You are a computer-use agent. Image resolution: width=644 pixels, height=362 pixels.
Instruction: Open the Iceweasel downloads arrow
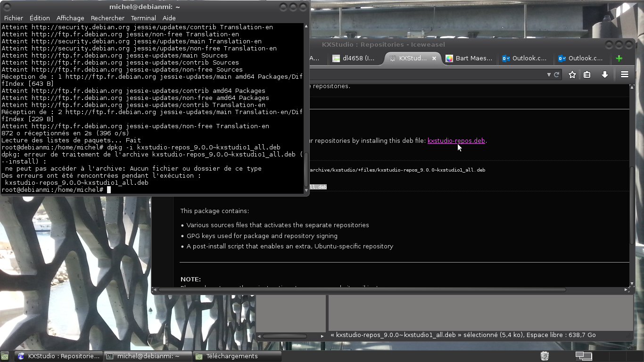click(605, 74)
